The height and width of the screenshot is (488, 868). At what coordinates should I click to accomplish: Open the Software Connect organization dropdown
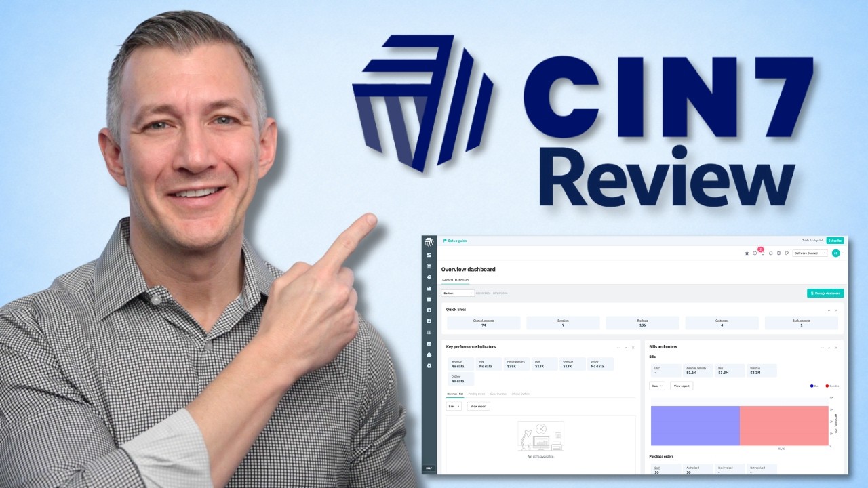click(810, 253)
